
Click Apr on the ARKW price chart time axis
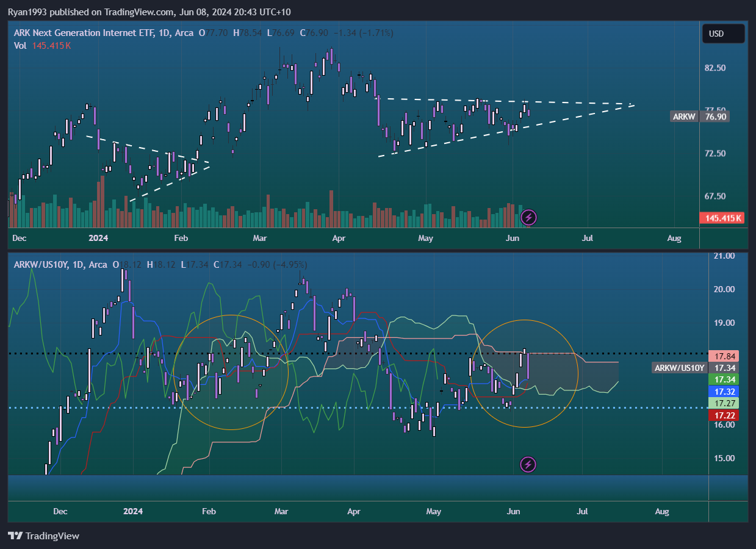[x=338, y=237]
